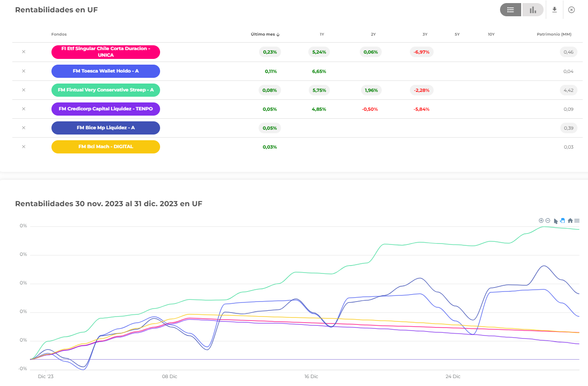Activate the chart panning hand tool

562,221
